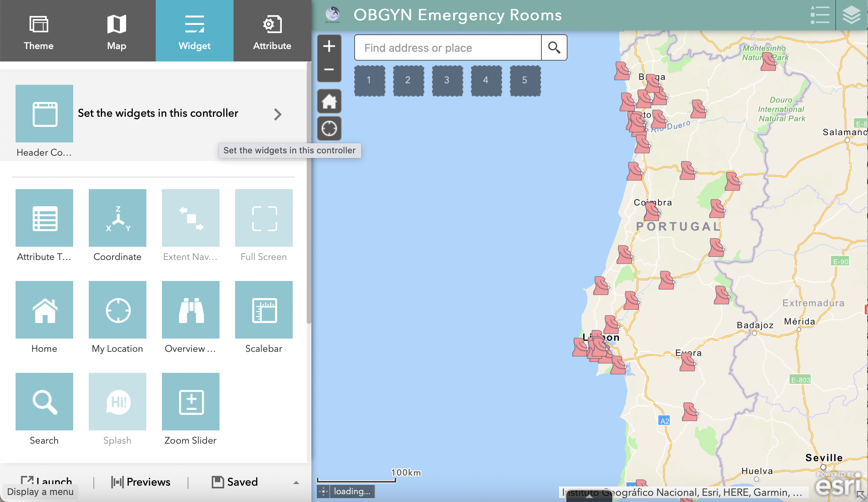The image size is (868, 502).
Task: Enable the Full Screen widget
Action: pos(264,218)
